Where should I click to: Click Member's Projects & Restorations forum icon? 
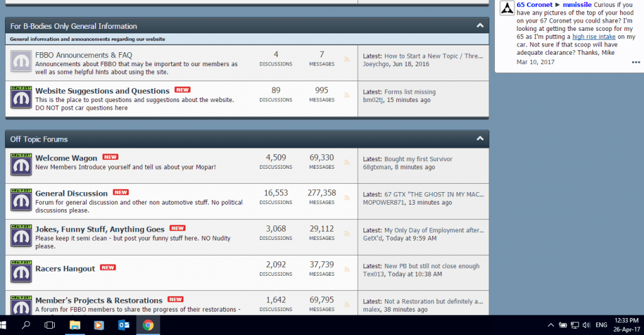point(21,305)
